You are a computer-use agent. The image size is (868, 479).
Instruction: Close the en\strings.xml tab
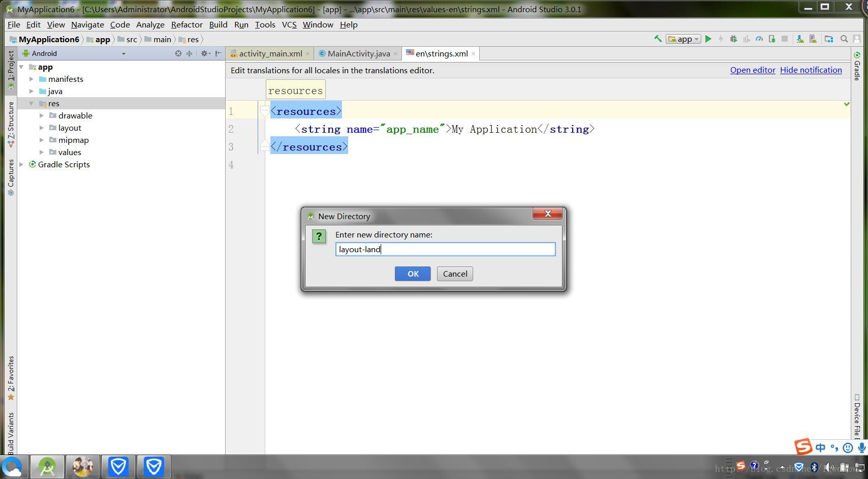[473, 53]
